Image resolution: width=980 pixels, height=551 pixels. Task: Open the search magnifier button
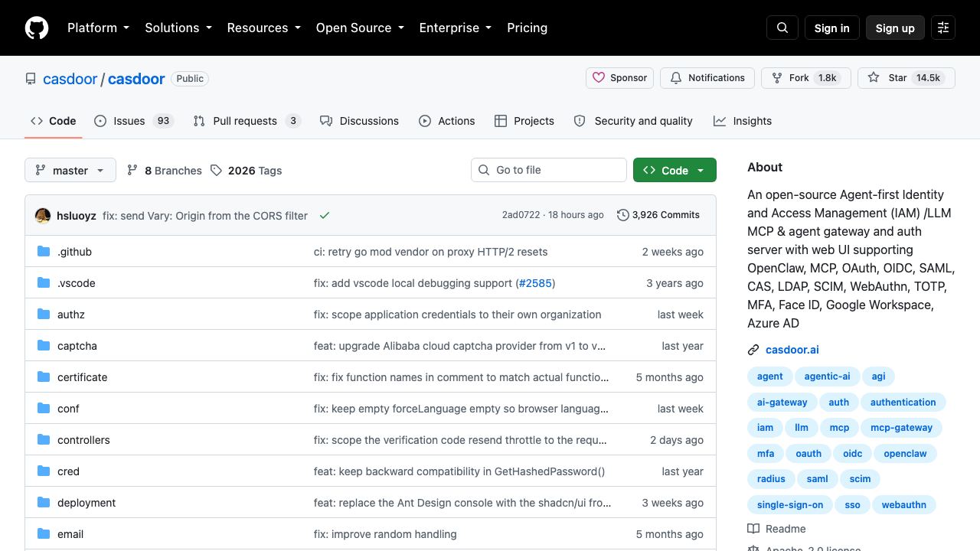pos(782,28)
